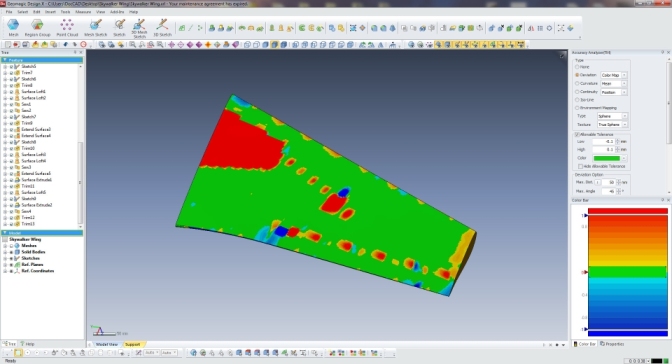Click the highlighted shaded cube display icon
This screenshot has height=364, width=672.
(274, 44)
